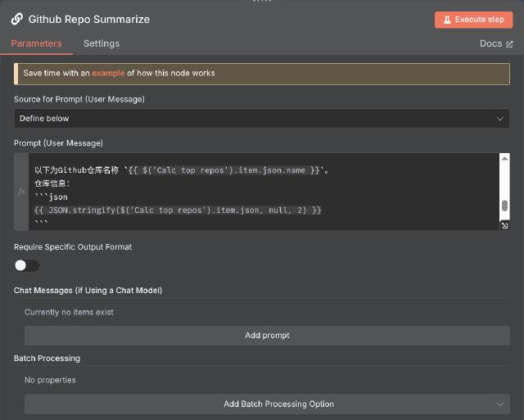
Task: Open the example link in the hint banner
Action: click(108, 73)
